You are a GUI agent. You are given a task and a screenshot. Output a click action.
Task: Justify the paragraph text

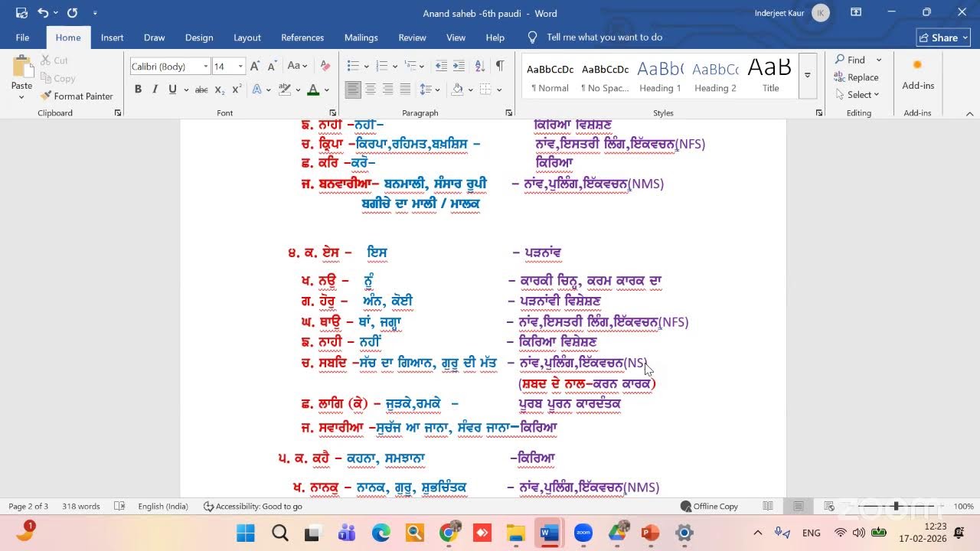tap(405, 90)
